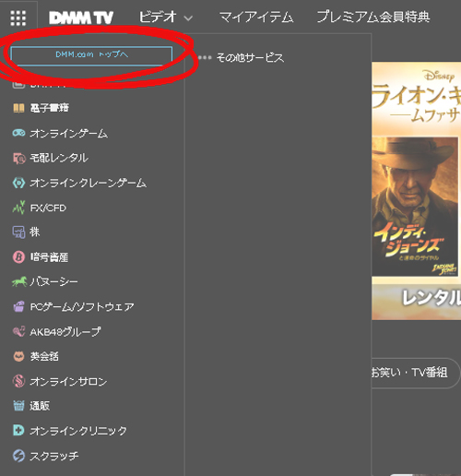Click the DMM TV logo
The image size is (461, 476).
click(81, 18)
